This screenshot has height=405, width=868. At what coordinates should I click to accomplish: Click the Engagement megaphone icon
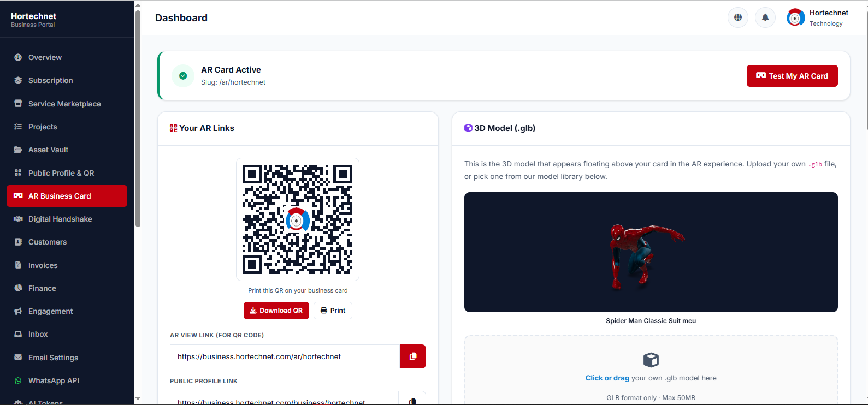18,311
